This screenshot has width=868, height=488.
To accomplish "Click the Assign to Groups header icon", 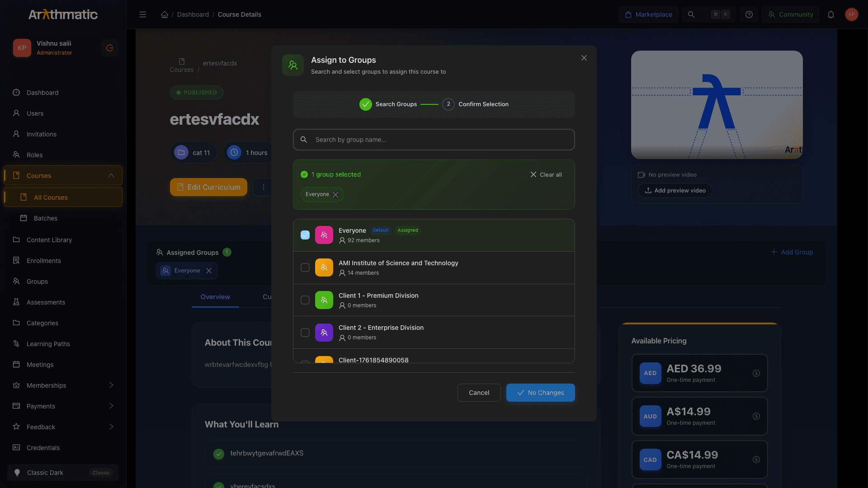I will pyautogui.click(x=293, y=66).
